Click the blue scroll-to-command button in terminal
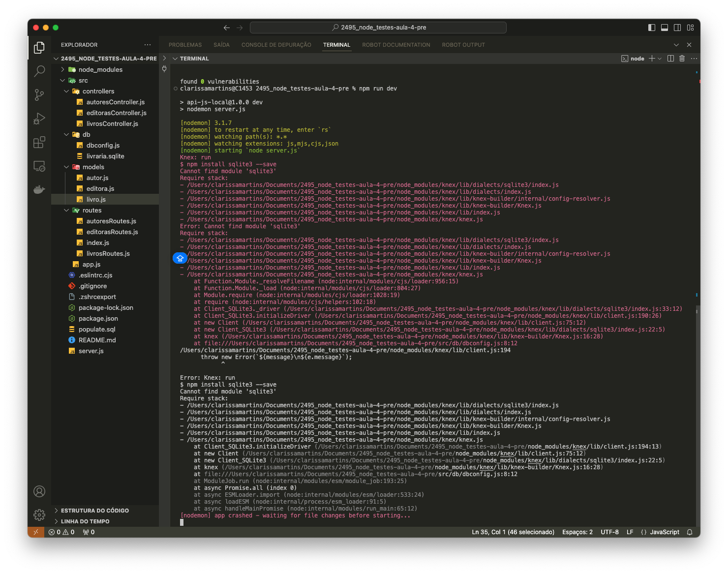Screen dimensions: 728x574 (180, 258)
